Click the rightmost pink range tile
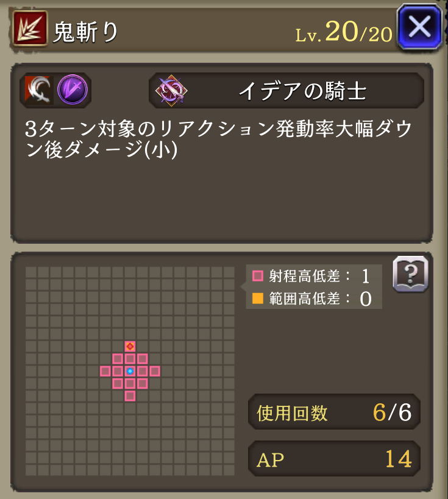The width and height of the screenshot is (448, 499). (x=155, y=371)
